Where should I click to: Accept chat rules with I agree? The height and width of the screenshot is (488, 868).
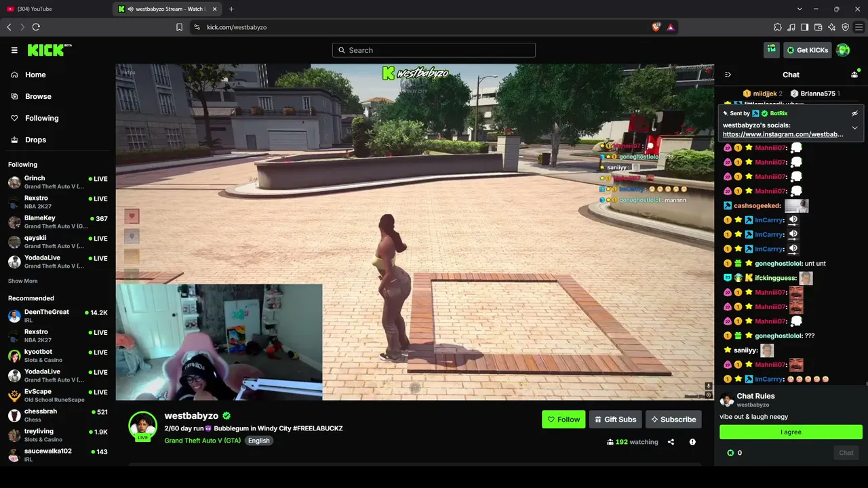click(791, 432)
